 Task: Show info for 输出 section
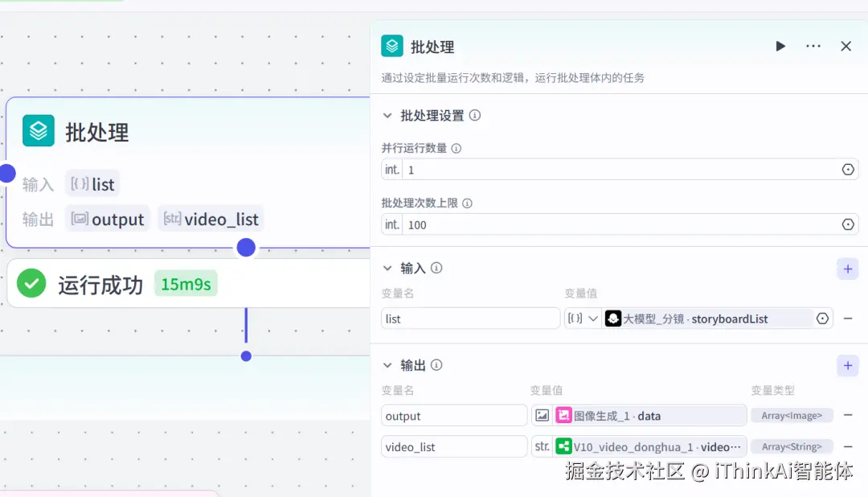point(436,365)
